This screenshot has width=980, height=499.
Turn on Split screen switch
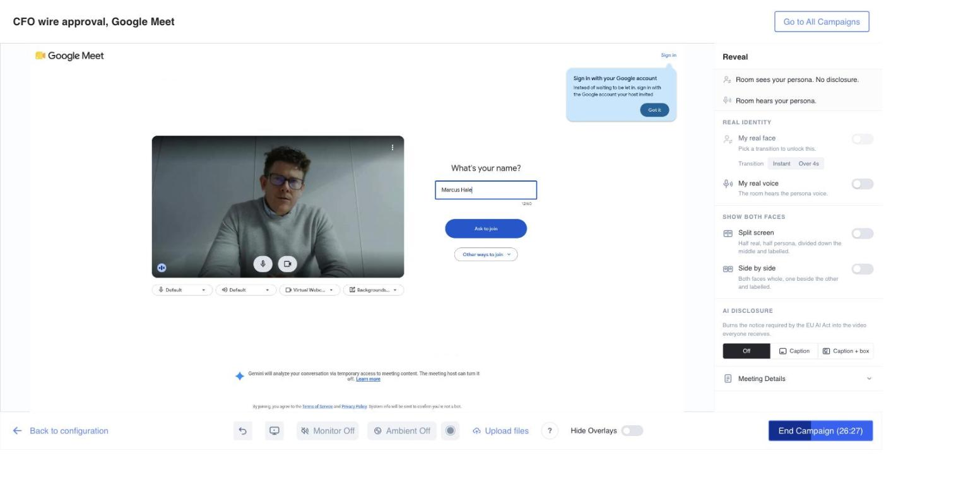coord(863,233)
